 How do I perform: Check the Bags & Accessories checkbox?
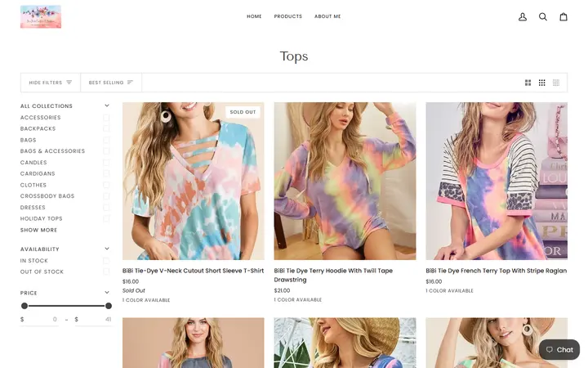(106, 151)
